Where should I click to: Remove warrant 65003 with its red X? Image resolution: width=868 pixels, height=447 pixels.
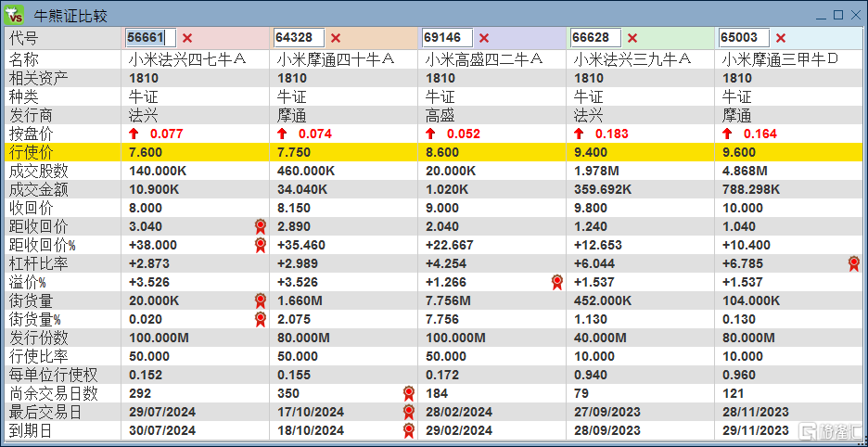pos(781,38)
